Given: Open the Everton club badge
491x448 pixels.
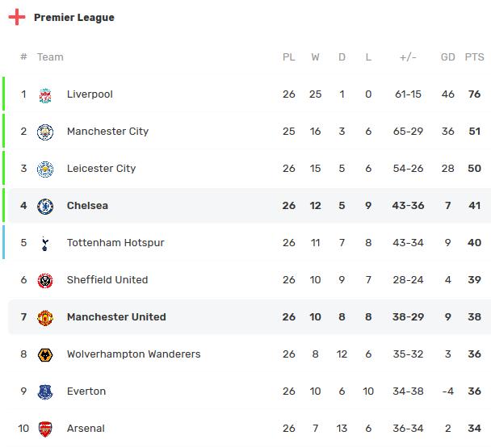Looking at the screenshot, I should point(45,392).
